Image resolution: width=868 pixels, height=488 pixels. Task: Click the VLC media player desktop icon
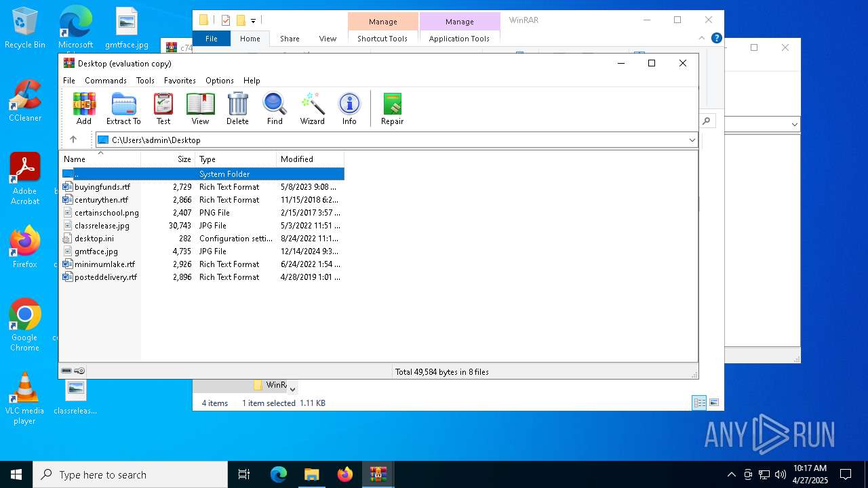(25, 399)
